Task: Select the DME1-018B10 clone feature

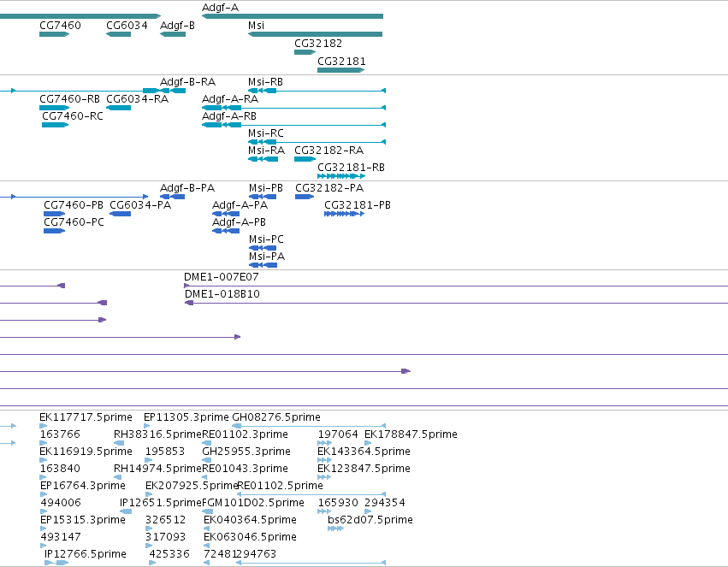Action: [457, 303]
